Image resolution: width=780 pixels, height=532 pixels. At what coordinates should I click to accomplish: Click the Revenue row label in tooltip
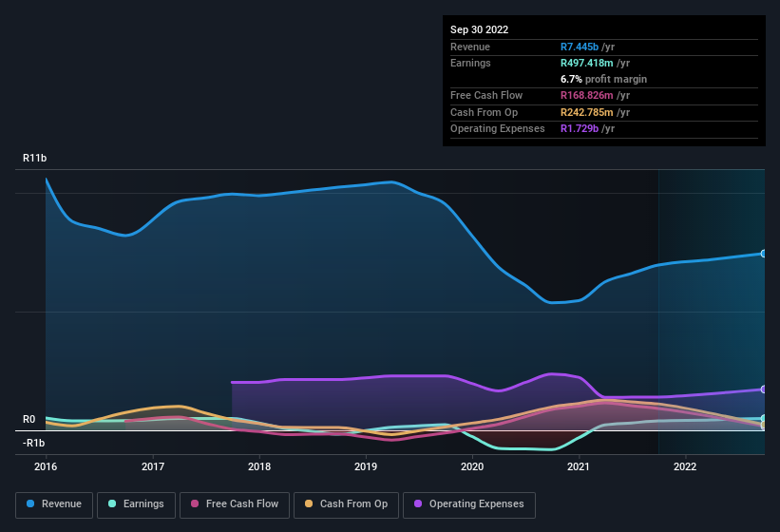tap(470, 47)
